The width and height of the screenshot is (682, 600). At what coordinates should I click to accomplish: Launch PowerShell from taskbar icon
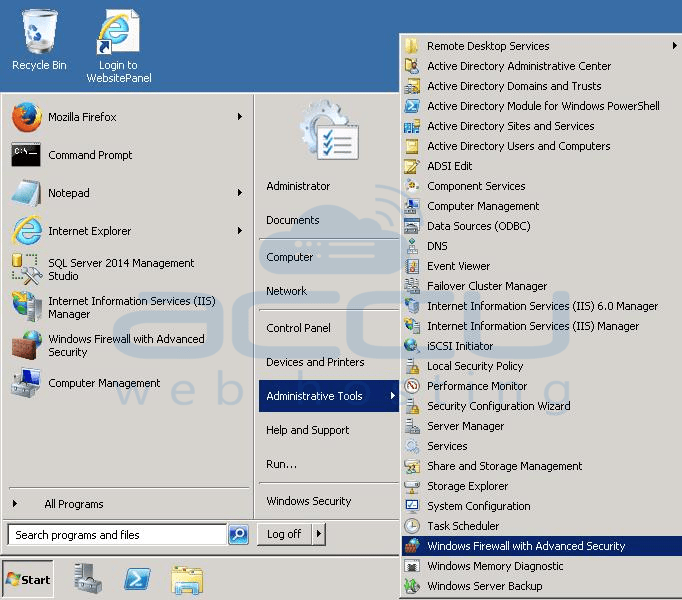[x=137, y=580]
